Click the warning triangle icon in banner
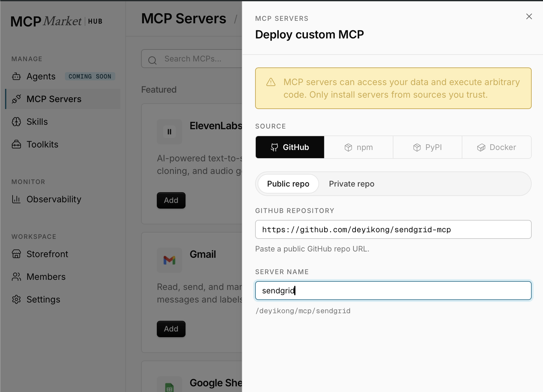The image size is (543, 392). click(x=271, y=82)
